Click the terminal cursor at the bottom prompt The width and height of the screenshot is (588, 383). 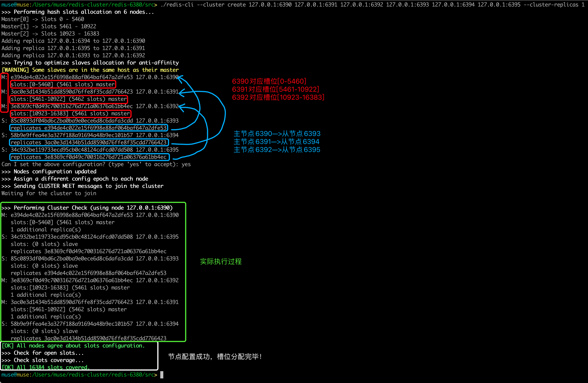pyautogui.click(x=162, y=375)
